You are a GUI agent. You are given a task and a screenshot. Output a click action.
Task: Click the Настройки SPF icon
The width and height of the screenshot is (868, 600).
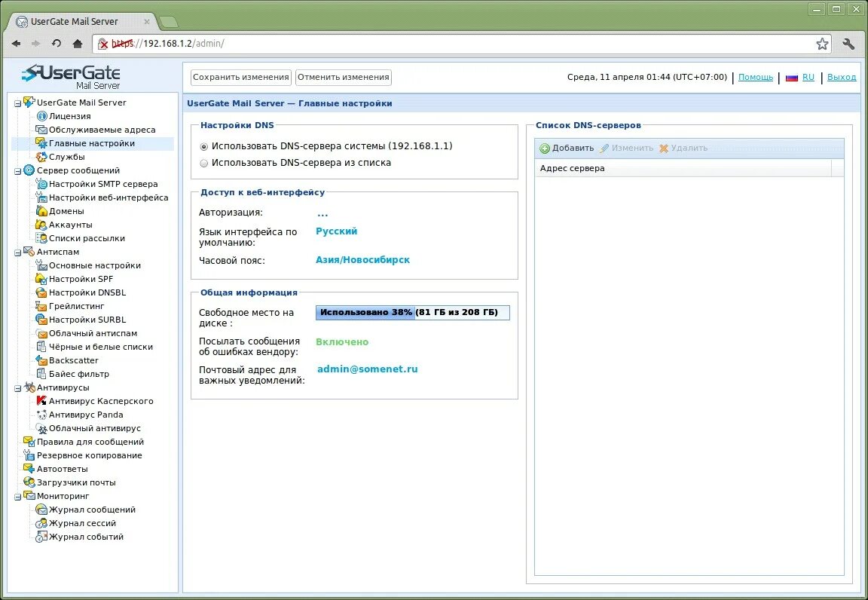click(41, 279)
